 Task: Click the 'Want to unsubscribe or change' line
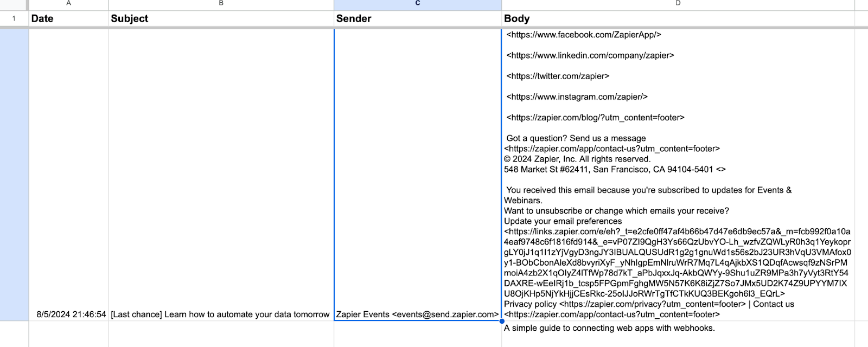point(616,211)
